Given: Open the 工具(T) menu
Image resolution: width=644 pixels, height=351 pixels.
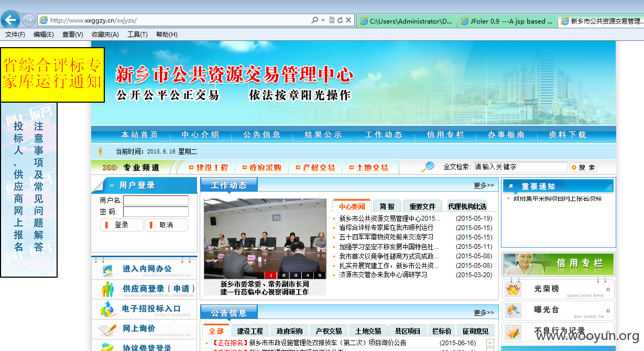Looking at the screenshot, I should [137, 35].
